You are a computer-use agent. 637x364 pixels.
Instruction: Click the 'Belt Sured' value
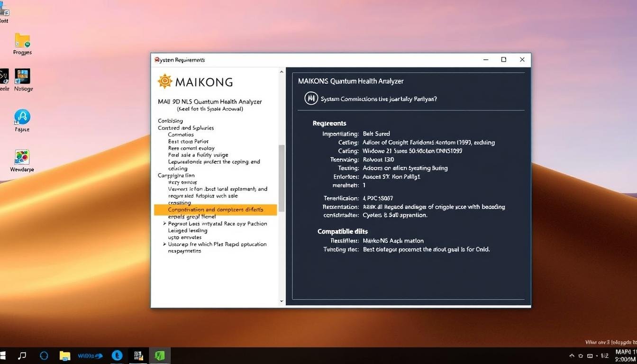click(x=376, y=134)
